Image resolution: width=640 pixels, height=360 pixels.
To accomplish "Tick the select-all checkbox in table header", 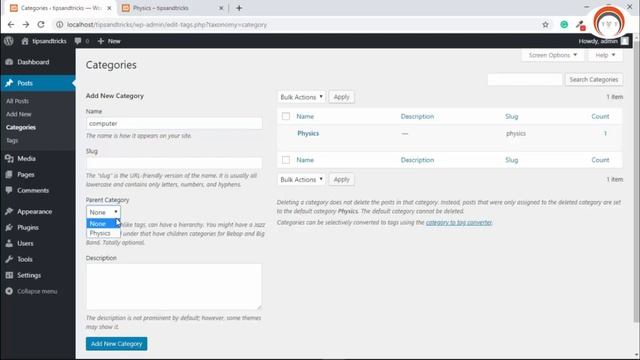I will tap(286, 116).
